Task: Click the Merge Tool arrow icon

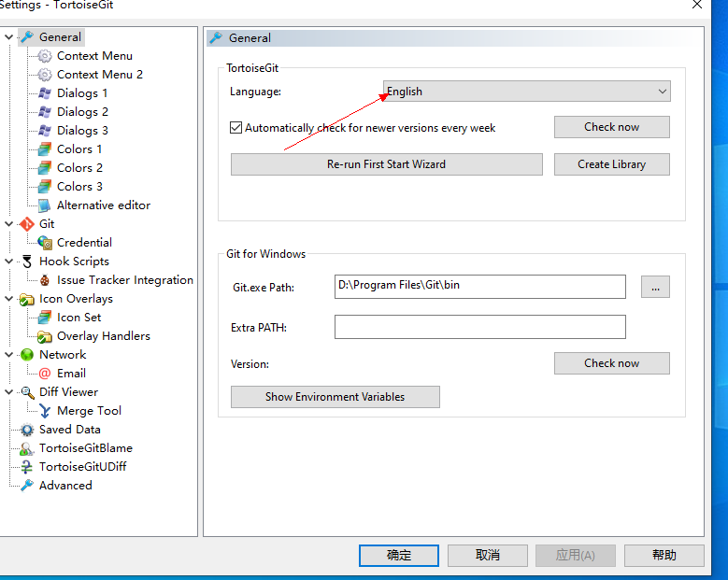Action: click(45, 411)
